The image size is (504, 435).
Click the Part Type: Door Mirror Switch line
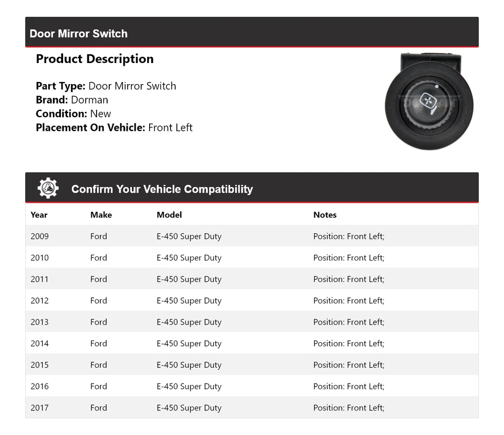(x=106, y=86)
